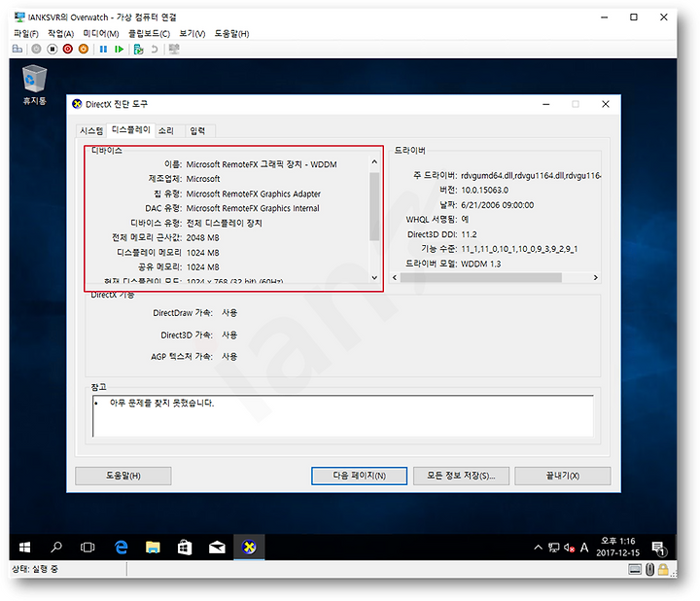Click DAC type value Microsoft RemoteFX Graphics Internal
This screenshot has width=700, height=601.
point(253,208)
